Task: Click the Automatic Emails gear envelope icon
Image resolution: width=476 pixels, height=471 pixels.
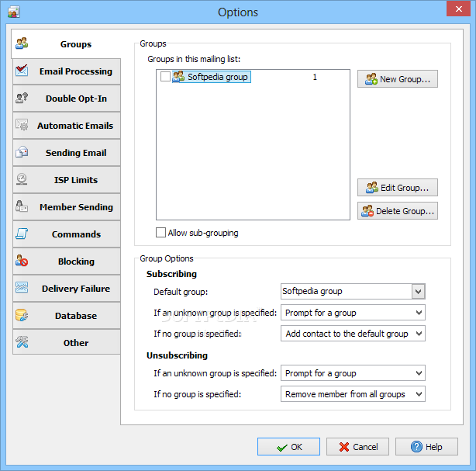Action: [22, 125]
